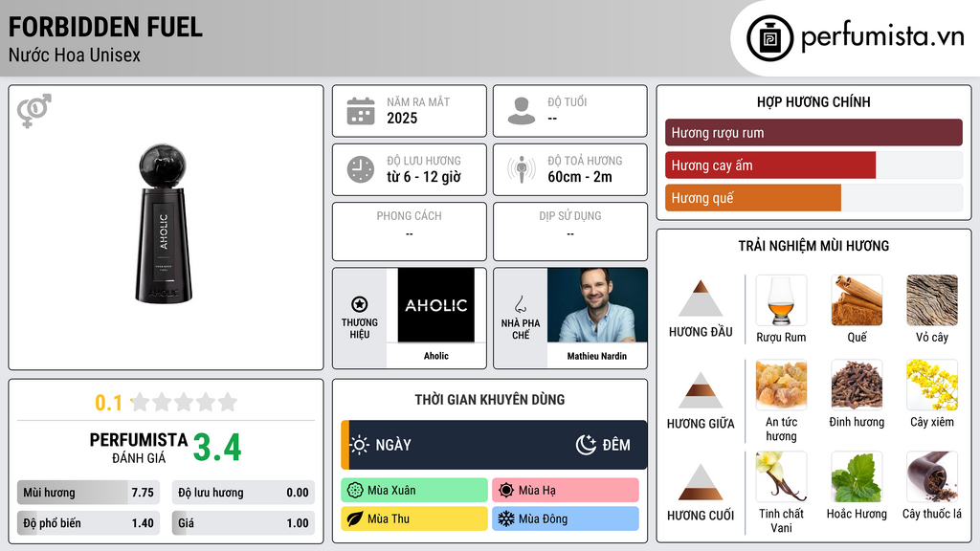The image size is (980, 551).
Task: Click the sillage icon beside Độ toả hương
Action: [522, 169]
